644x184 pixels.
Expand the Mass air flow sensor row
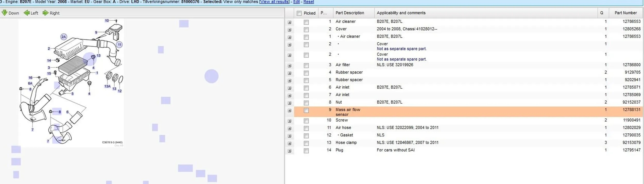point(289,111)
